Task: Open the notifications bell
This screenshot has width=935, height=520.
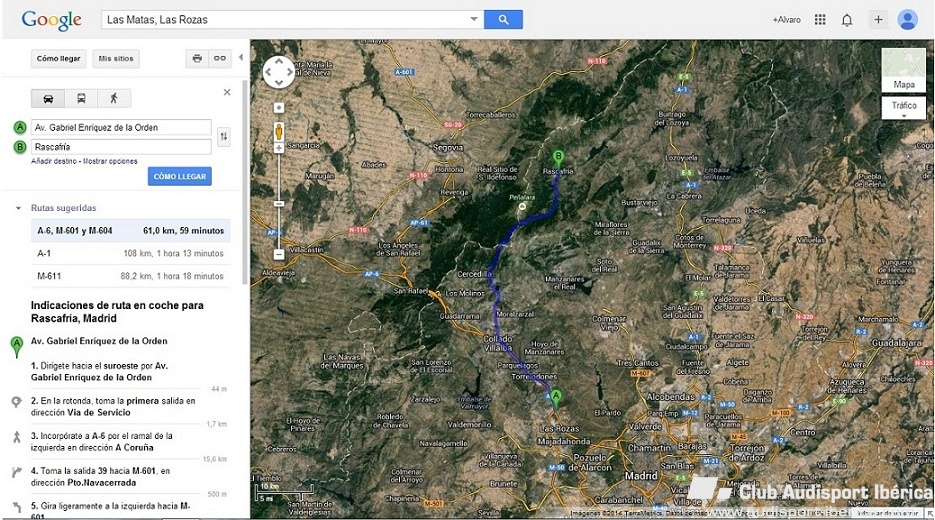Action: click(x=847, y=20)
